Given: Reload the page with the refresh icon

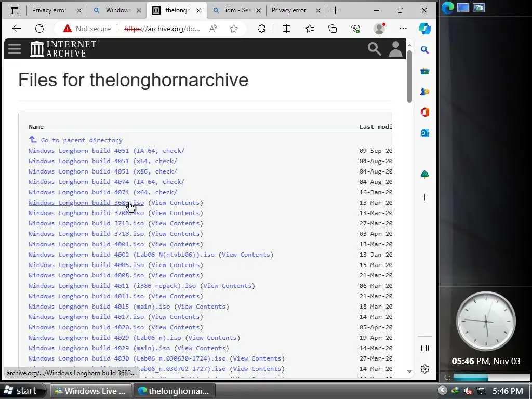Looking at the screenshot, I should point(39,29).
